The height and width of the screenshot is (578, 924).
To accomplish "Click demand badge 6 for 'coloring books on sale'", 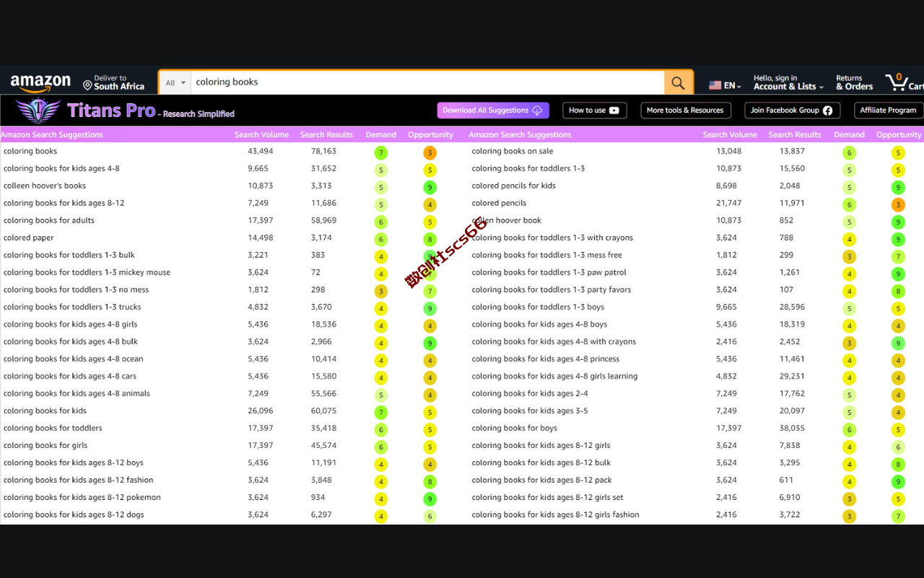I will point(850,153).
